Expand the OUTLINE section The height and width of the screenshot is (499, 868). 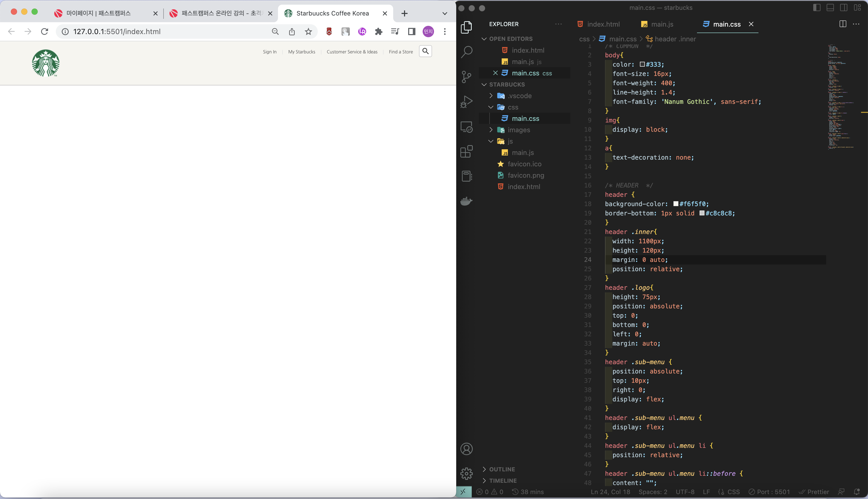[x=502, y=469]
